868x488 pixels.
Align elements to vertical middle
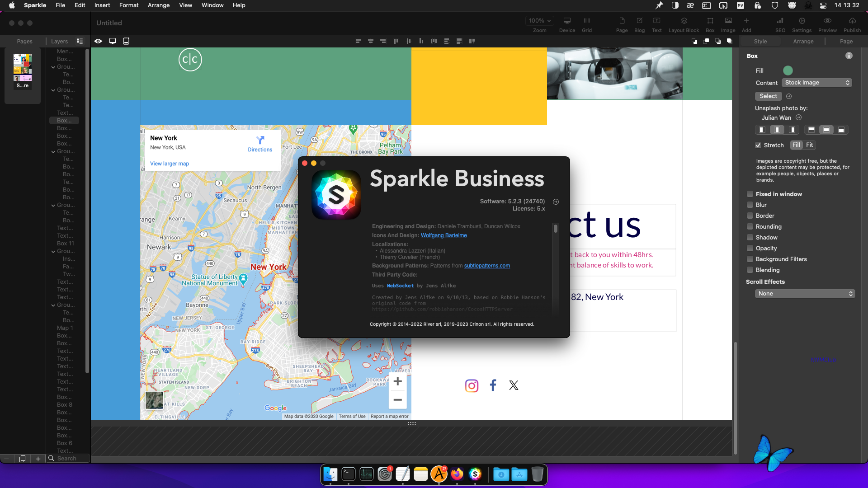coord(409,41)
